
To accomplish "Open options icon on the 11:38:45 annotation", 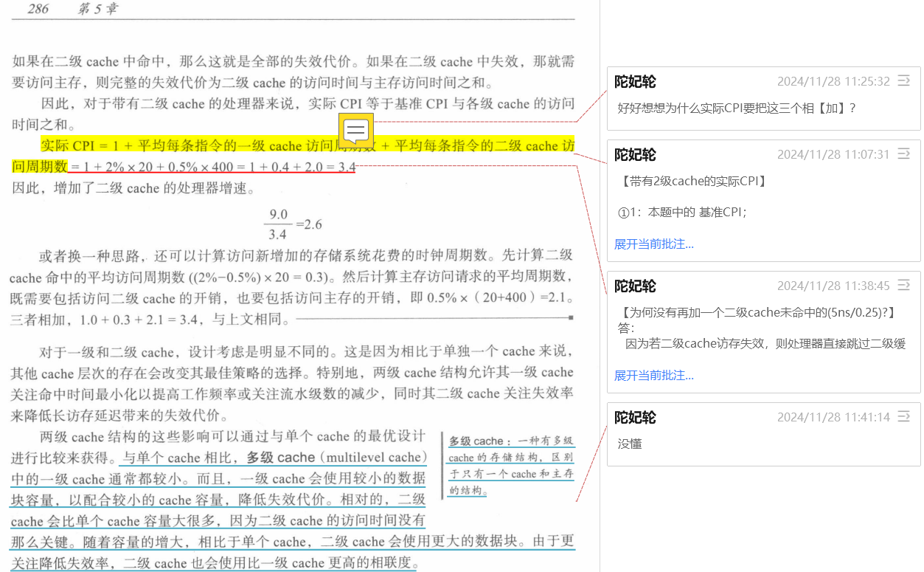I will 904,285.
